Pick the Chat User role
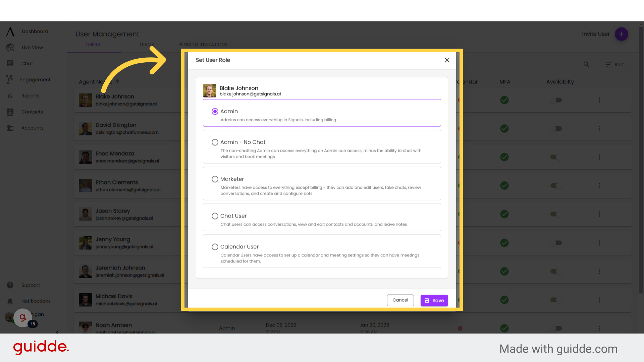The width and height of the screenshot is (644, 362). click(215, 216)
